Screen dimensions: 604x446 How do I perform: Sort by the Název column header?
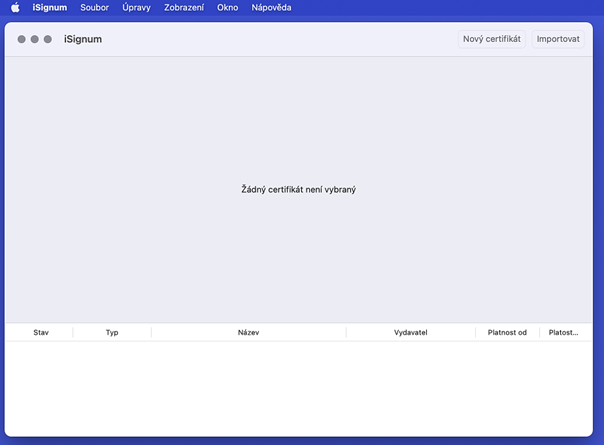(x=248, y=332)
